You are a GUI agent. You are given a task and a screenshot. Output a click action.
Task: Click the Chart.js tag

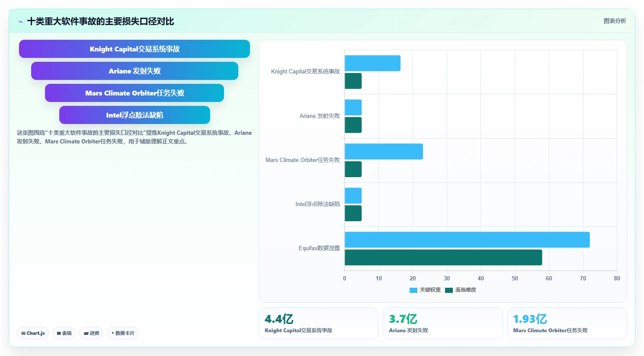click(33, 333)
